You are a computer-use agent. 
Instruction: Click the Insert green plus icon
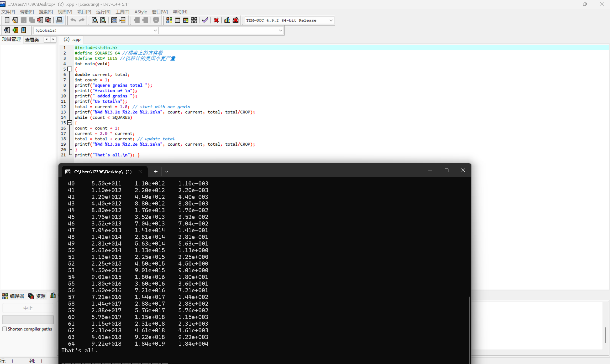[x=15, y=30]
